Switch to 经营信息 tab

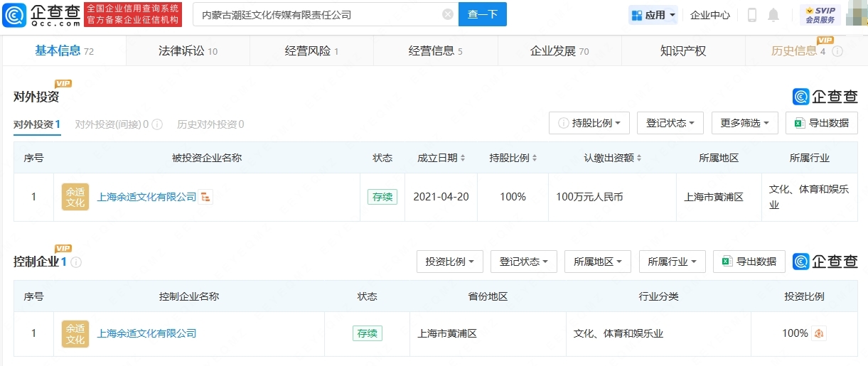pos(435,50)
